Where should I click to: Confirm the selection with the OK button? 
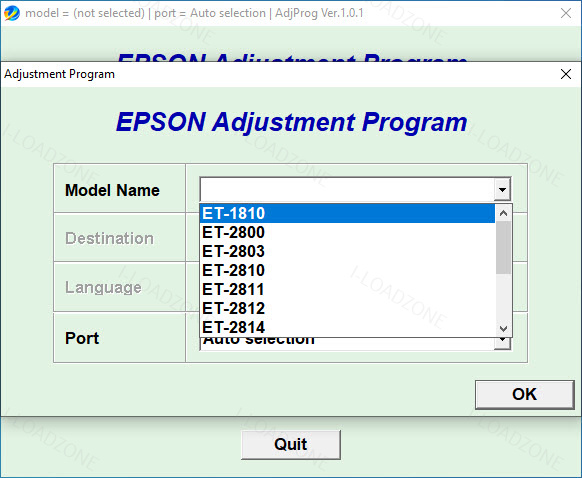(524, 394)
